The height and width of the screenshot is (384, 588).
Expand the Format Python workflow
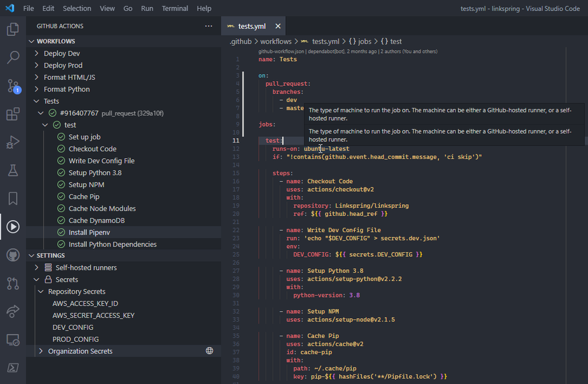36,89
